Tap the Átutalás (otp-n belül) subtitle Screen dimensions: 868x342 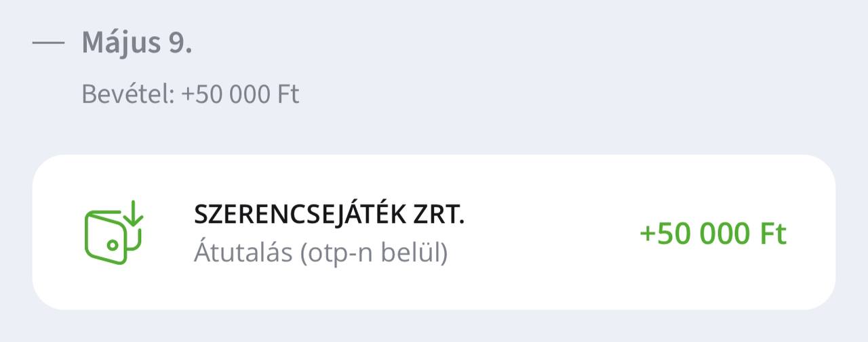coord(321,253)
